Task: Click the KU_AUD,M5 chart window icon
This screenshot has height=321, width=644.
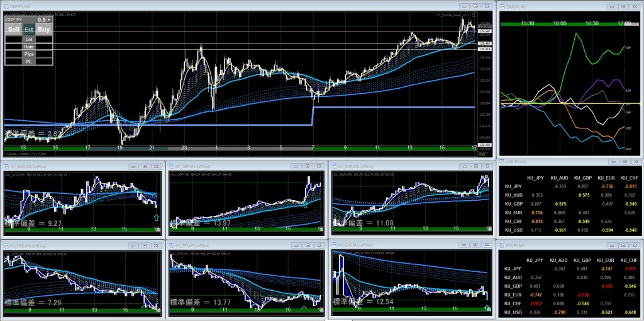Action: click(7, 166)
